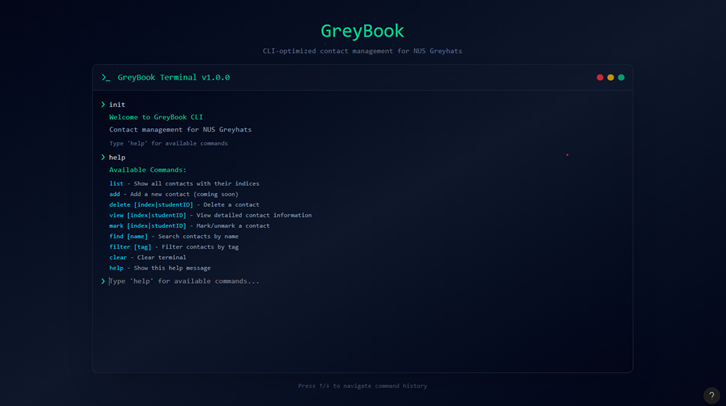726x406 pixels.
Task: Click the GreyBook page heading
Action: tap(362, 31)
